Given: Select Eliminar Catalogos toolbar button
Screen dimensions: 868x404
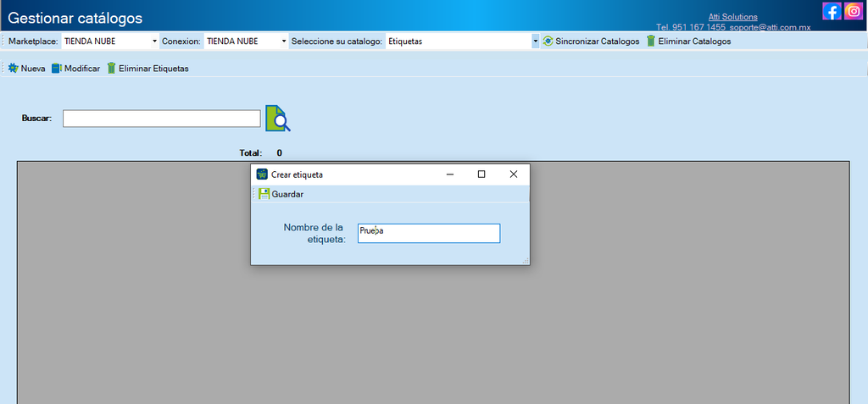Looking at the screenshot, I should [x=688, y=41].
